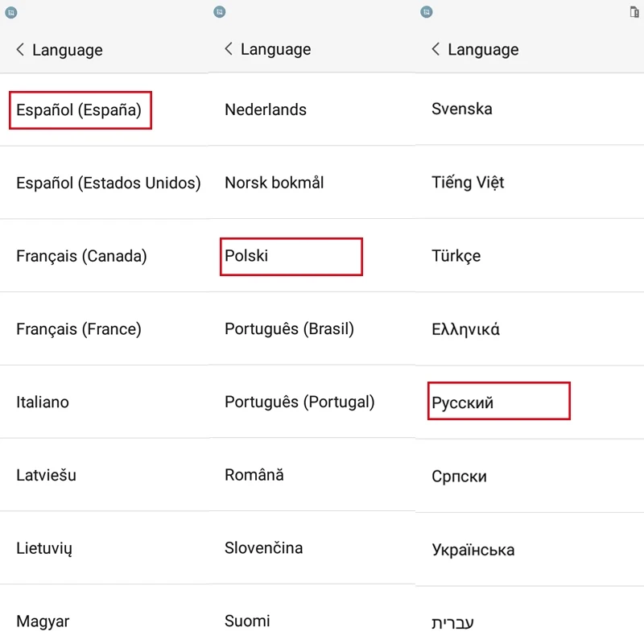Select Italiano as the language
Screen dimensions: 644x644
[43, 402]
